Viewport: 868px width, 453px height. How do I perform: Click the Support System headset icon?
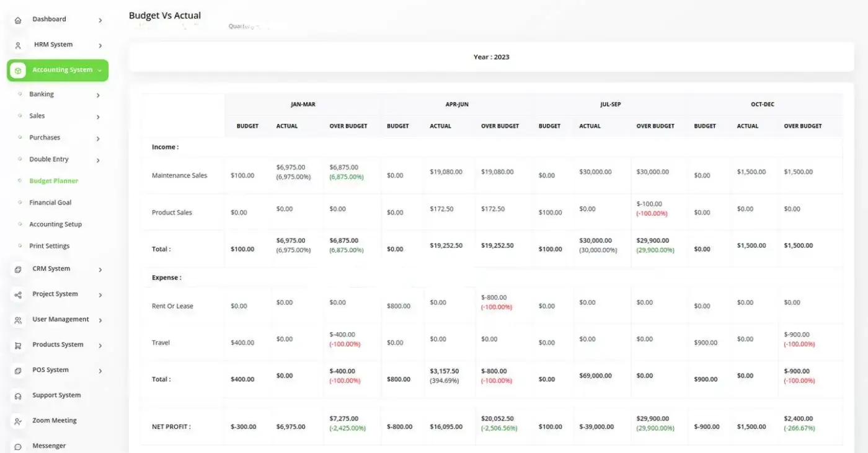pos(18,396)
